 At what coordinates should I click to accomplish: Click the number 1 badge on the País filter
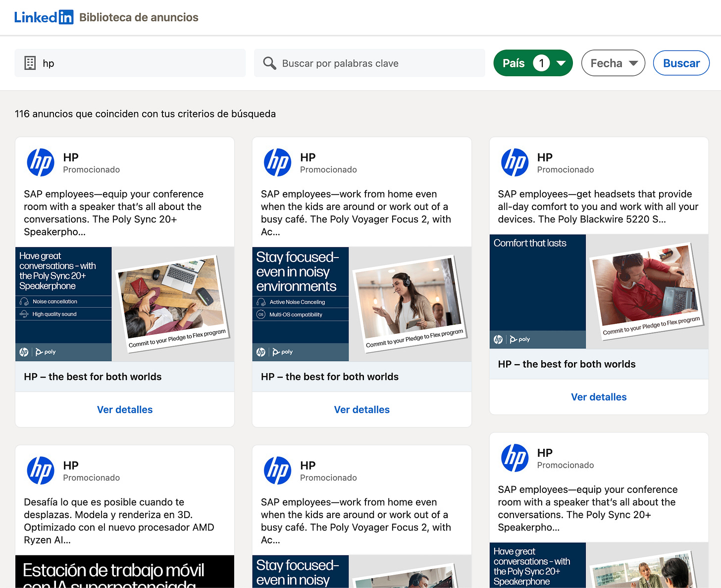(x=541, y=63)
